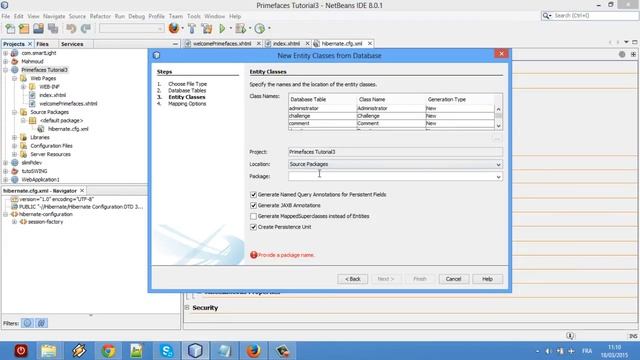Select the challenge database table cell
Screen dimensions: 640x360
(x=322, y=116)
